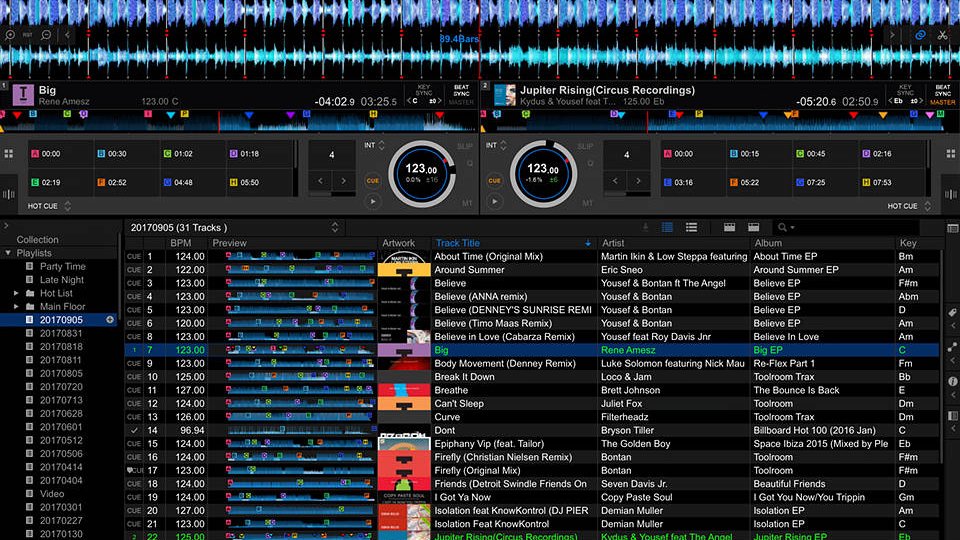This screenshot has width=960, height=540.
Task: Switch the browser to the blue list view icon
Action: (x=667, y=227)
